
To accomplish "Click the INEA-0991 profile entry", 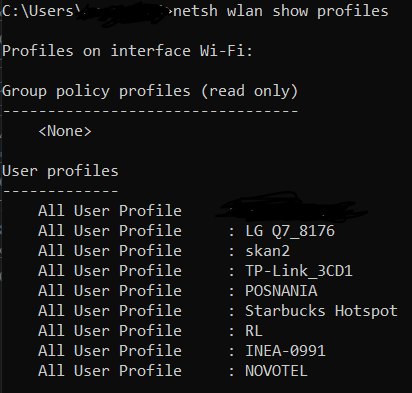I will [x=285, y=351].
